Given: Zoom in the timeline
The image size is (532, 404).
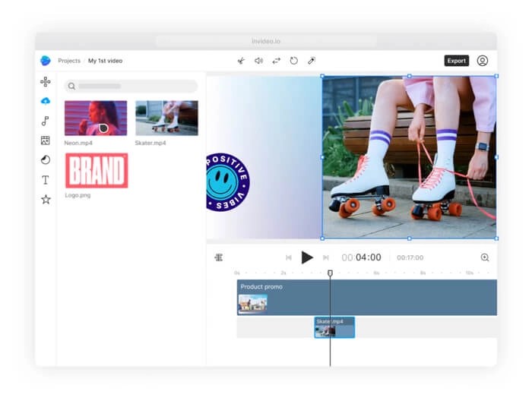Looking at the screenshot, I should pos(485,257).
